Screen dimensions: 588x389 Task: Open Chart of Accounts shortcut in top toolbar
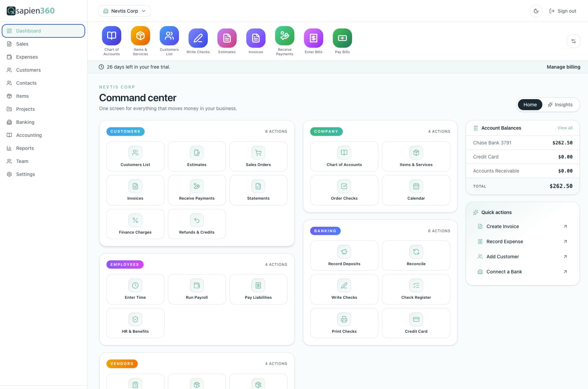(x=112, y=41)
